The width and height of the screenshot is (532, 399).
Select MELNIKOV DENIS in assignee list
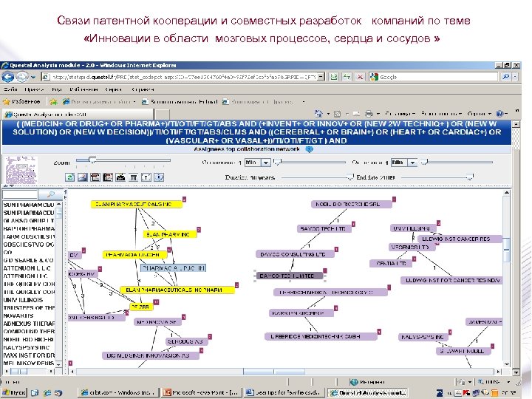click(x=29, y=363)
